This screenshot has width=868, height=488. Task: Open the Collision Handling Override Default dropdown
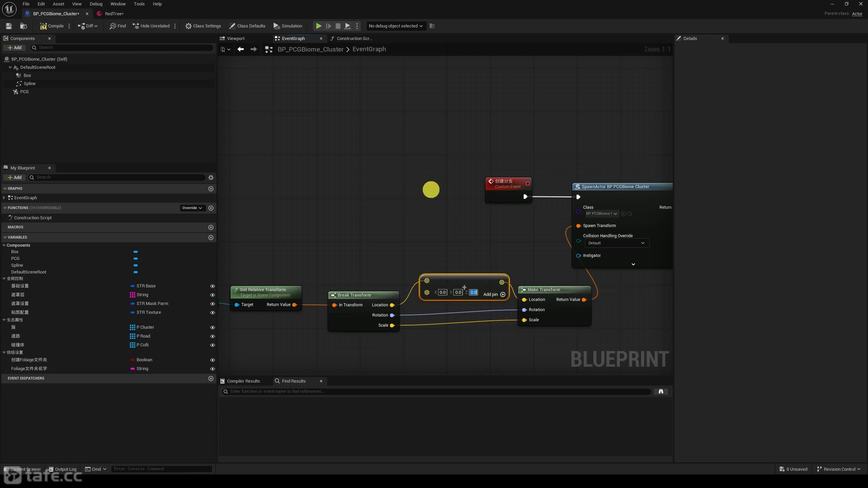(617, 243)
